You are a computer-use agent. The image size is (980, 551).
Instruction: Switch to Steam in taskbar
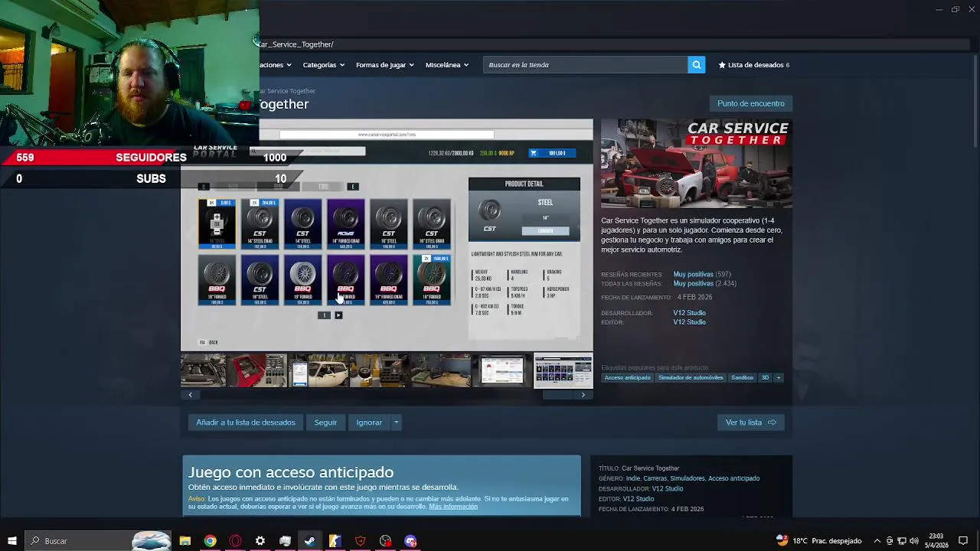click(310, 541)
